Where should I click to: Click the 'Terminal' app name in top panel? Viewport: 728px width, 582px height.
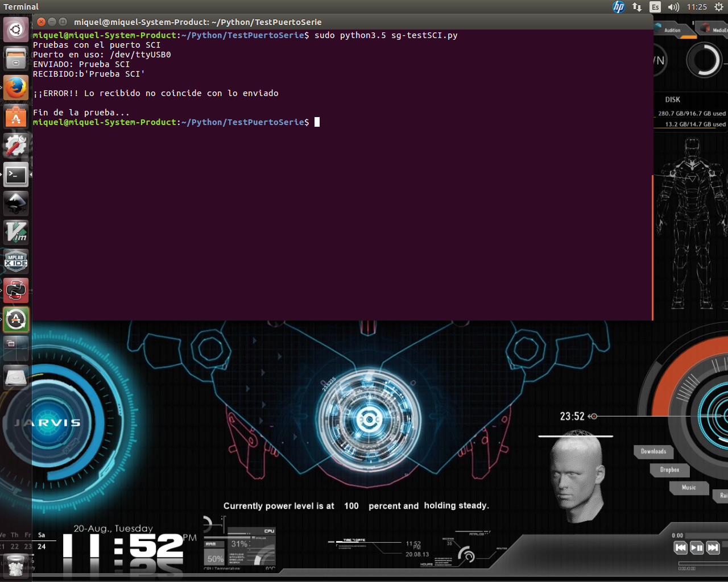point(21,7)
